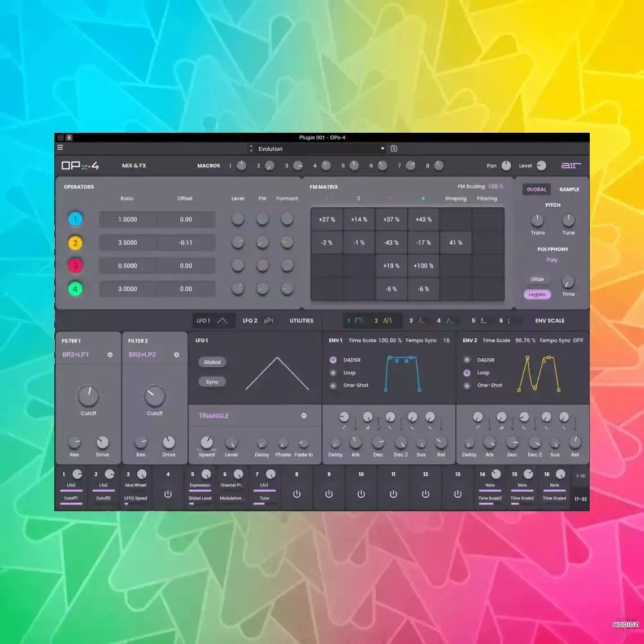The image size is (644, 644).
Task: Enable modulation slot 12 power icon
Action: click(x=425, y=494)
